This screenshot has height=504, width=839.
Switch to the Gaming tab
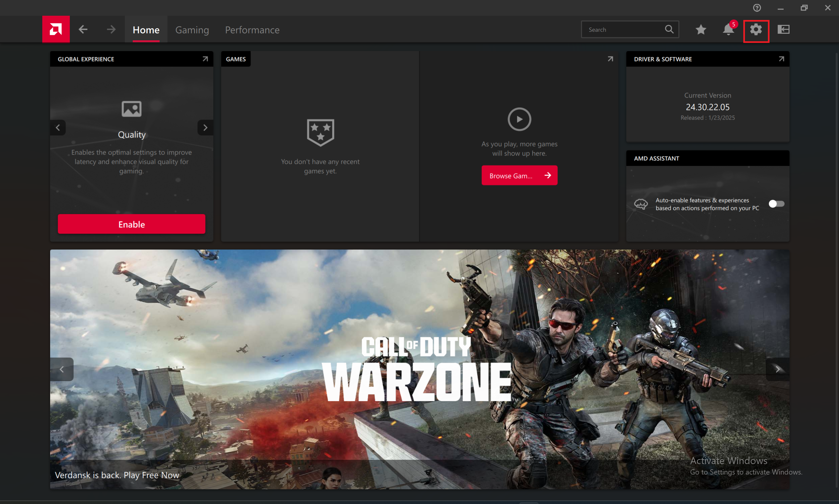[x=192, y=29]
